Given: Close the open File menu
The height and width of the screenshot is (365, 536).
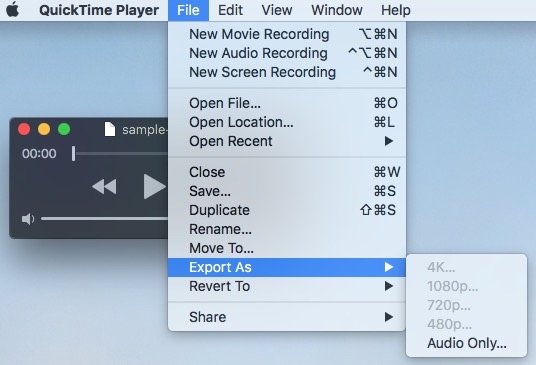Looking at the screenshot, I should pyautogui.click(x=188, y=10).
